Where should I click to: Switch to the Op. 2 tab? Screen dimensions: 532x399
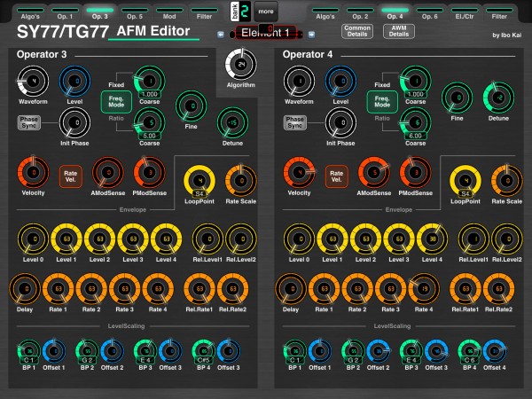[360, 13]
